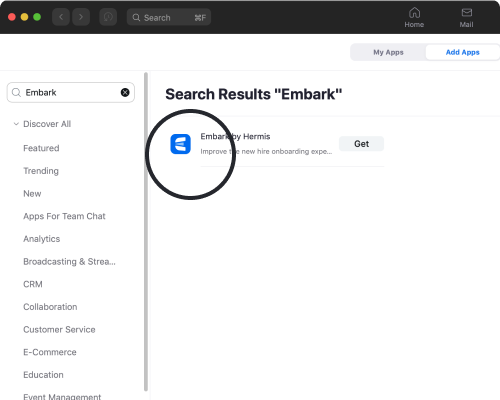Browse the Analytics category
Viewport: 500px width, 400px height.
click(x=42, y=239)
